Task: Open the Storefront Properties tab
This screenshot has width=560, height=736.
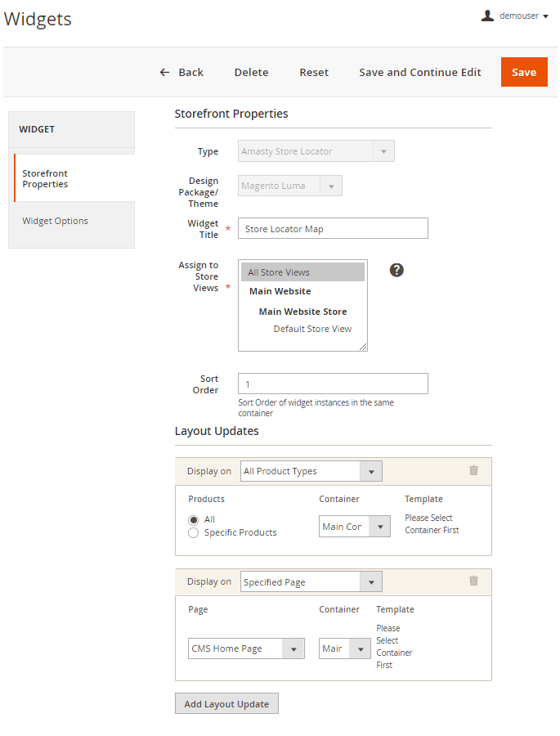Action: point(45,178)
